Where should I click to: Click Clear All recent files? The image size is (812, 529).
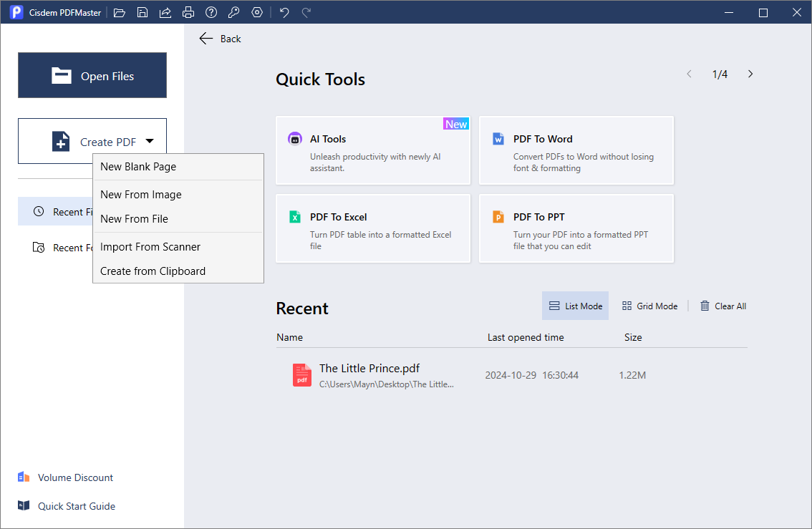pos(723,306)
